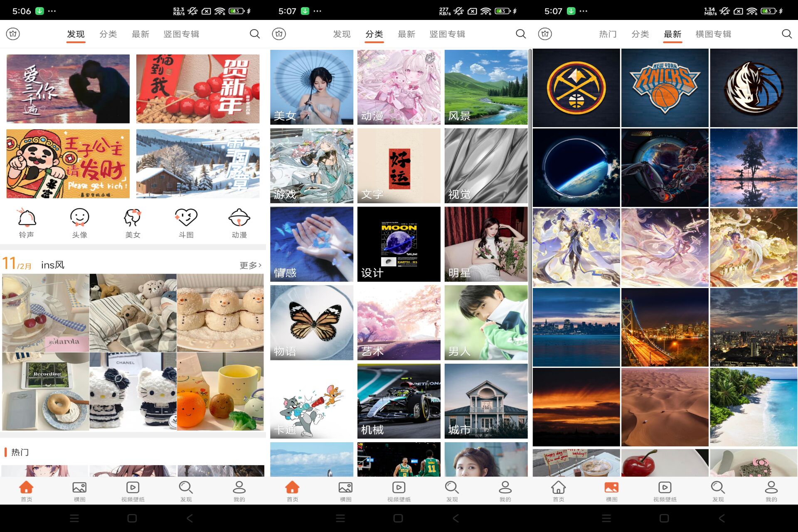Switch to the 横图专辑 tab
The width and height of the screenshot is (798, 532).
pos(713,34)
